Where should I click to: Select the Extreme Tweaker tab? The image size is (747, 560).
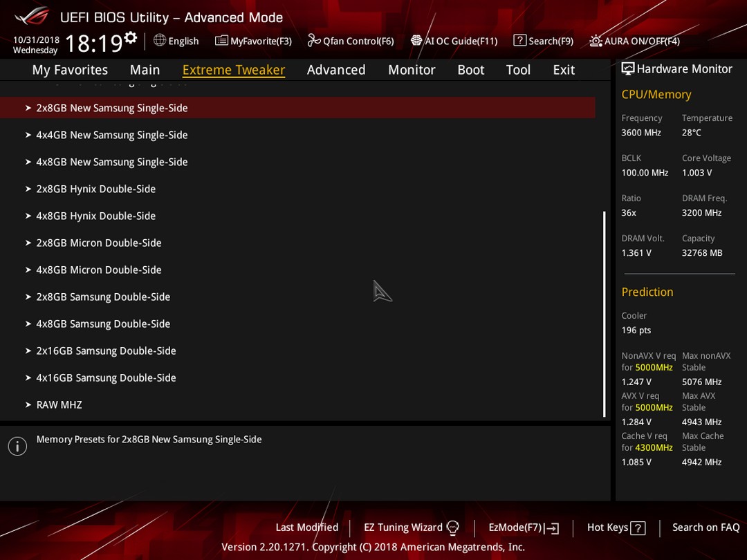pos(234,70)
